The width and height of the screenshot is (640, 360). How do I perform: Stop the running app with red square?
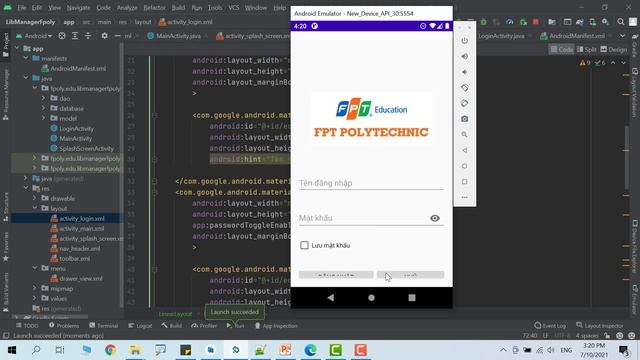(x=536, y=22)
